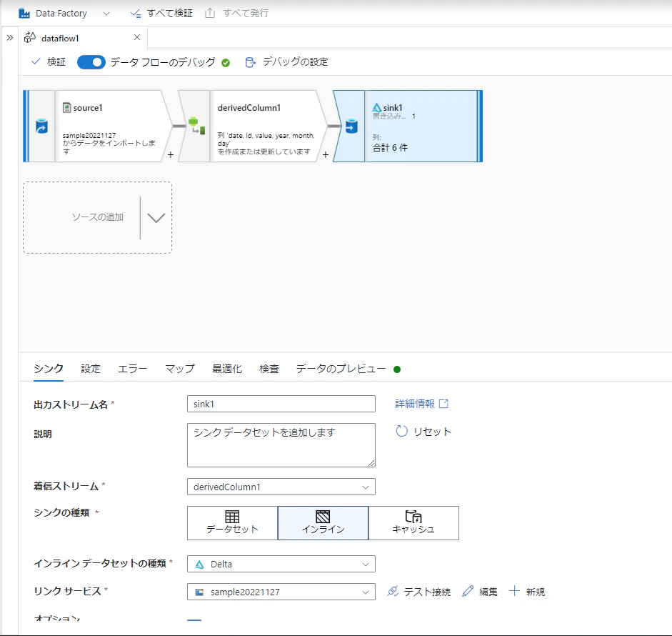Viewport: 672px width, 636px height.
Task: Click the 検証 validate button
Action: click(49, 62)
